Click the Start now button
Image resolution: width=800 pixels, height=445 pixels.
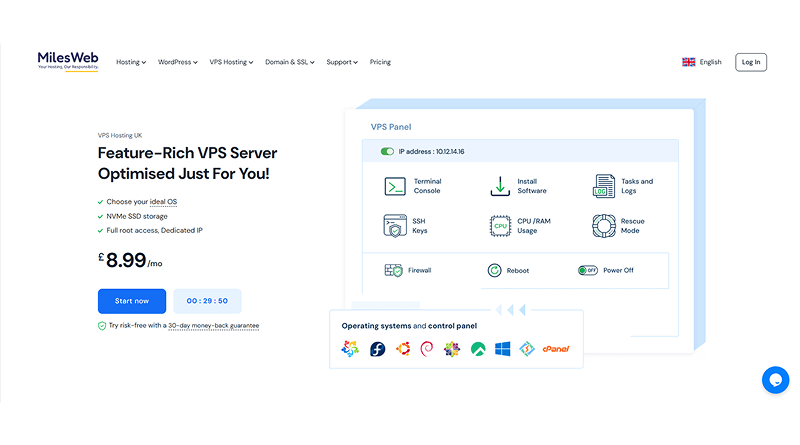pyautogui.click(x=132, y=301)
